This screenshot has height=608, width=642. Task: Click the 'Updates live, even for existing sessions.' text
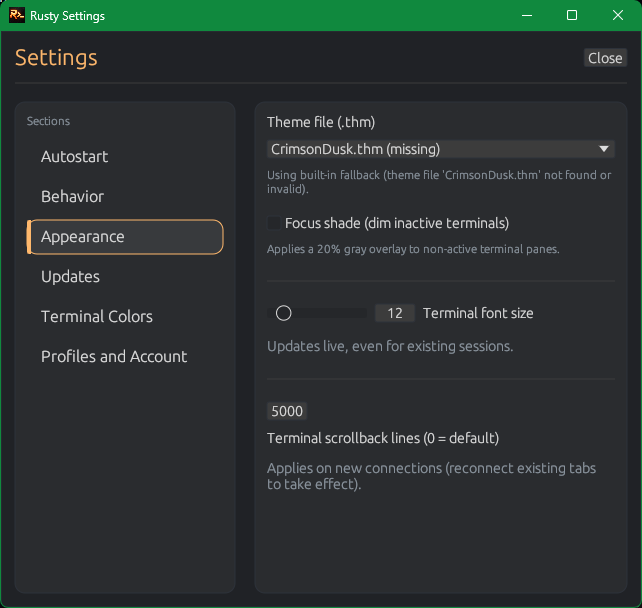pyautogui.click(x=390, y=346)
